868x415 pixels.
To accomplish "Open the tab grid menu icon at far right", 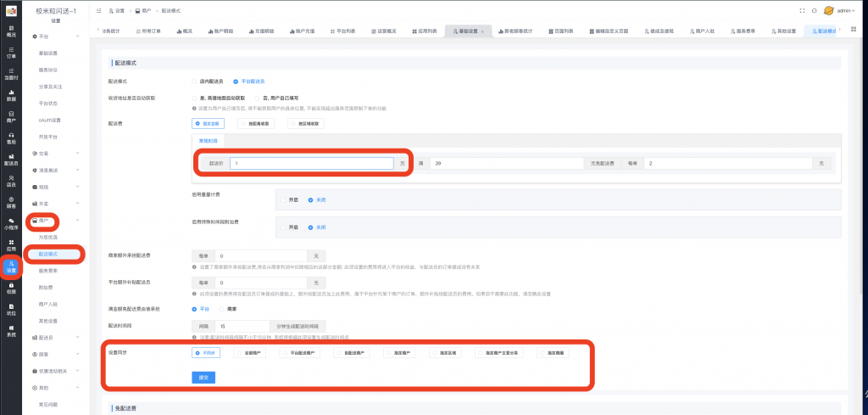I will [853, 30].
